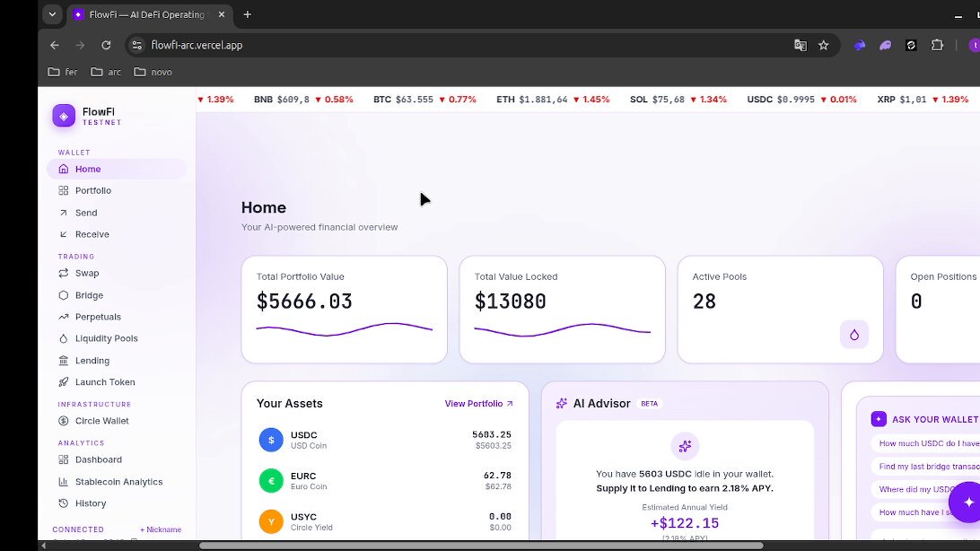This screenshot has height=551, width=980.
Task: Select the 'Find my last bridge transaction' suggestion
Action: click(925, 467)
